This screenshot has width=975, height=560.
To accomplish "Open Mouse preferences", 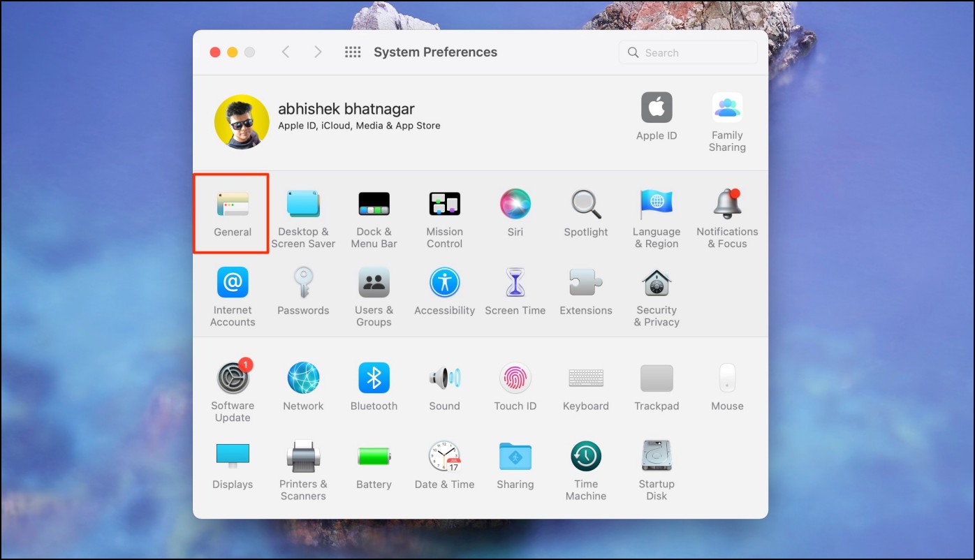I will tap(727, 387).
